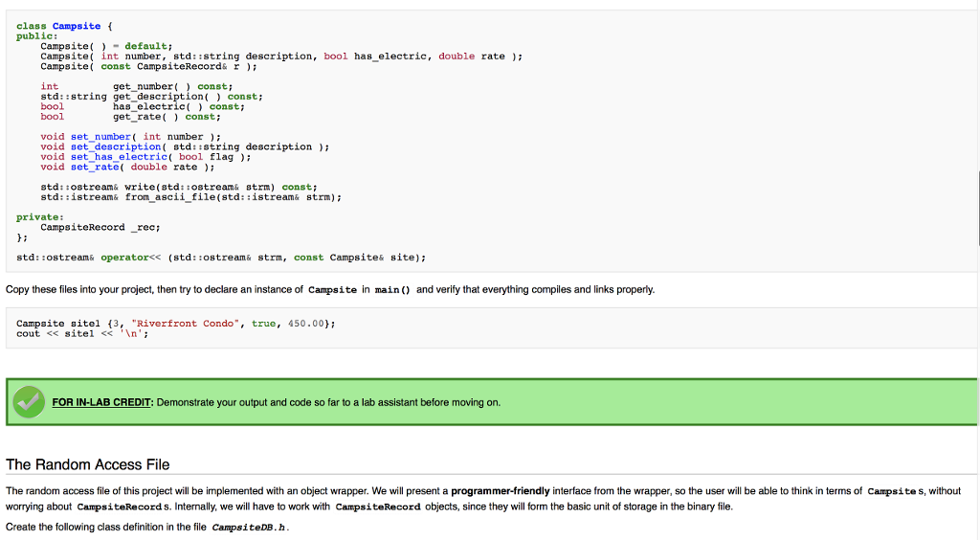Click the set_has_electric function name

click(119, 156)
